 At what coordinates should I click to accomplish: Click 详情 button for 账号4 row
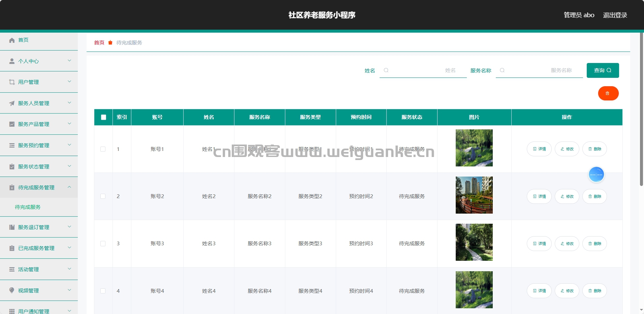(539, 291)
